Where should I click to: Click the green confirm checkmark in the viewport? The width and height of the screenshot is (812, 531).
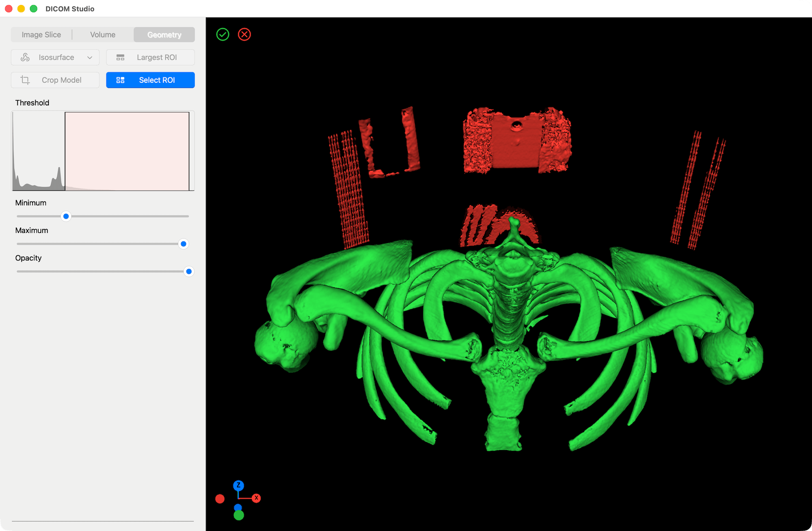tap(222, 34)
